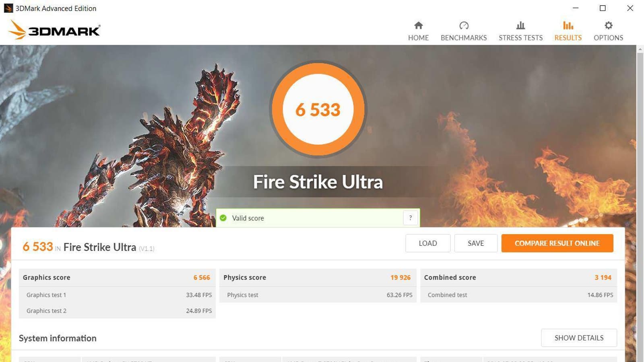Image resolution: width=644 pixels, height=362 pixels.
Task: Click the (V1.1) version label
Action: click(147, 249)
